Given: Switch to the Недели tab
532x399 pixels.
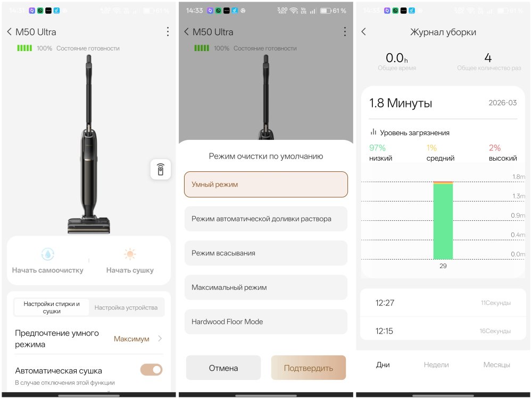Looking at the screenshot, I should point(436,365).
